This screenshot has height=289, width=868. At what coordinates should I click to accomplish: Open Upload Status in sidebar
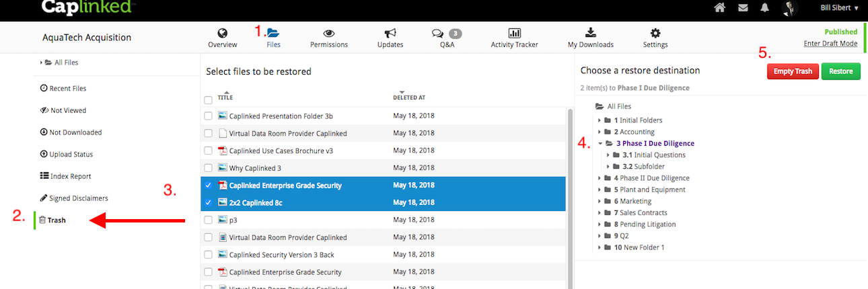click(66, 155)
